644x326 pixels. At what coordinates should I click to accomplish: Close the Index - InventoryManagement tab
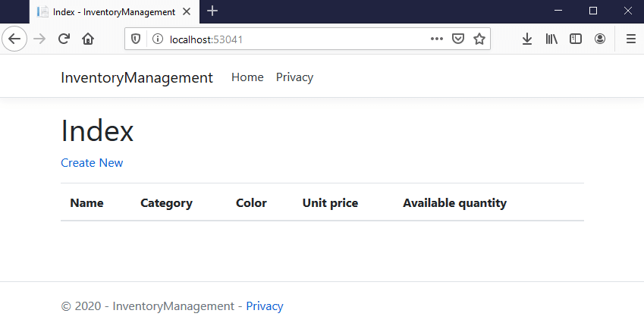click(x=187, y=12)
